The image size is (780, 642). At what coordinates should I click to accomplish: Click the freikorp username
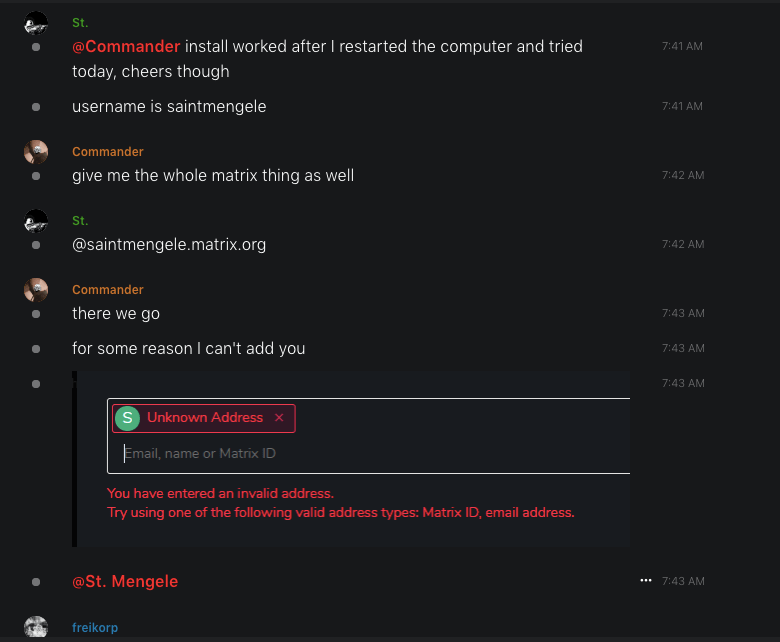95,628
